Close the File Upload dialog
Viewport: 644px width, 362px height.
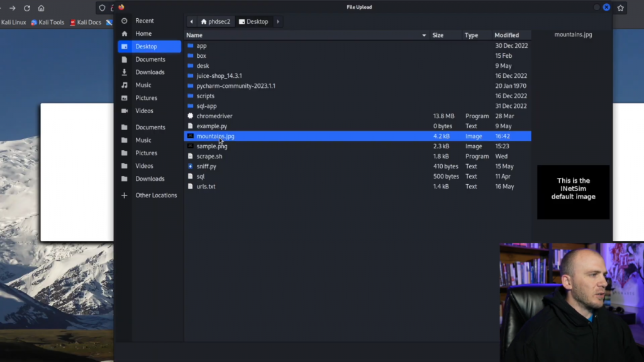607,7
